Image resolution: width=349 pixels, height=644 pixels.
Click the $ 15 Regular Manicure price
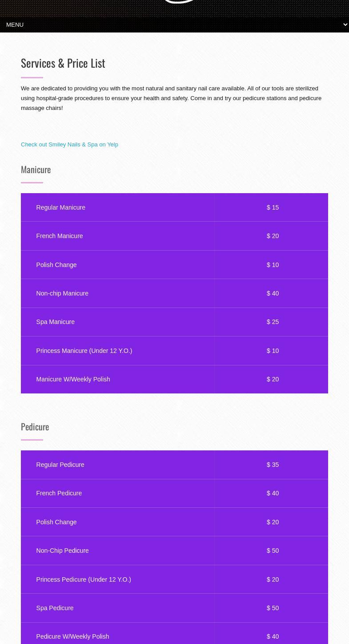(273, 207)
